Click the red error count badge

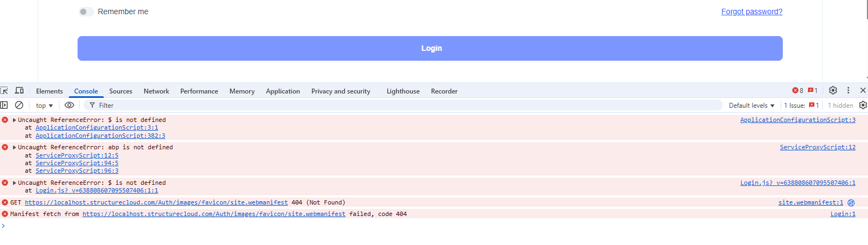798,91
